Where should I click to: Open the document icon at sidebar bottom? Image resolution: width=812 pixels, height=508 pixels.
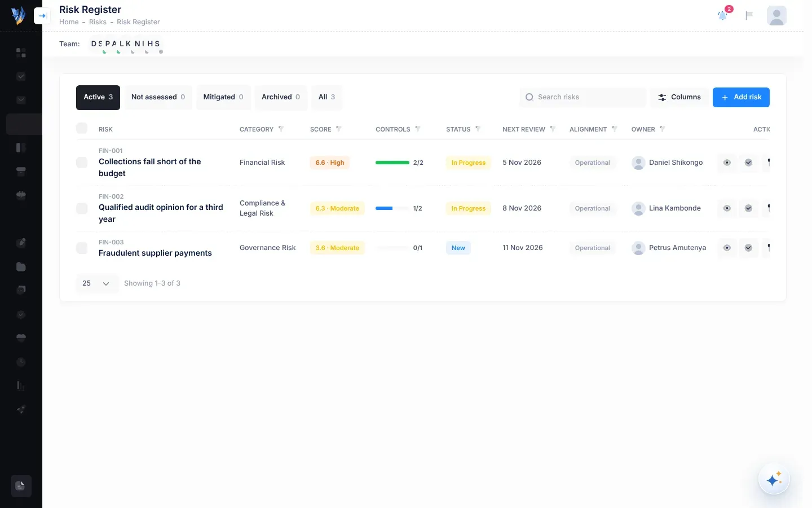click(21, 485)
